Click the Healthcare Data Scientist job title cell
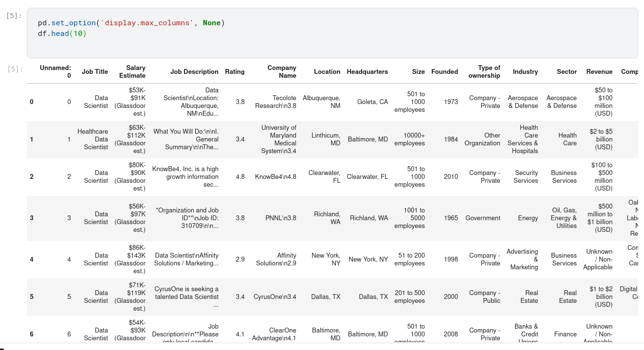The width and height of the screenshot is (644, 350). (x=92, y=139)
